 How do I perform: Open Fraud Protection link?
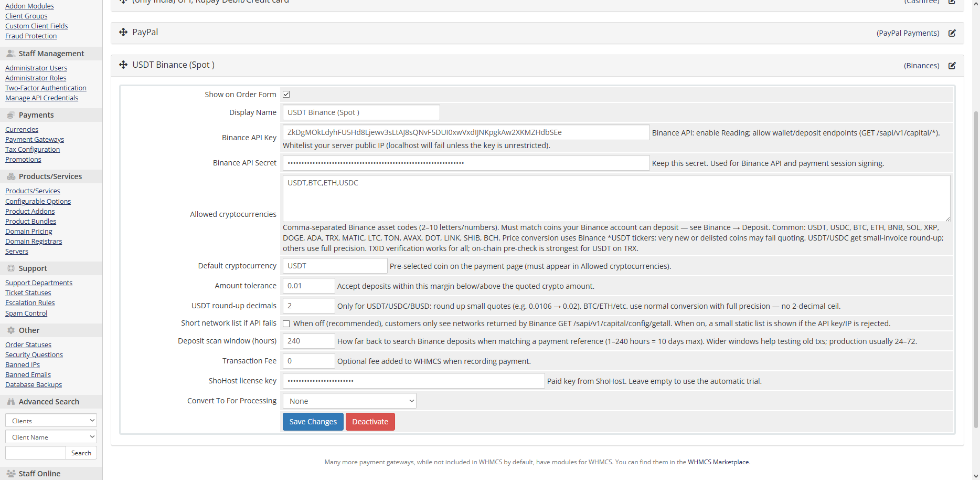coord(31,36)
